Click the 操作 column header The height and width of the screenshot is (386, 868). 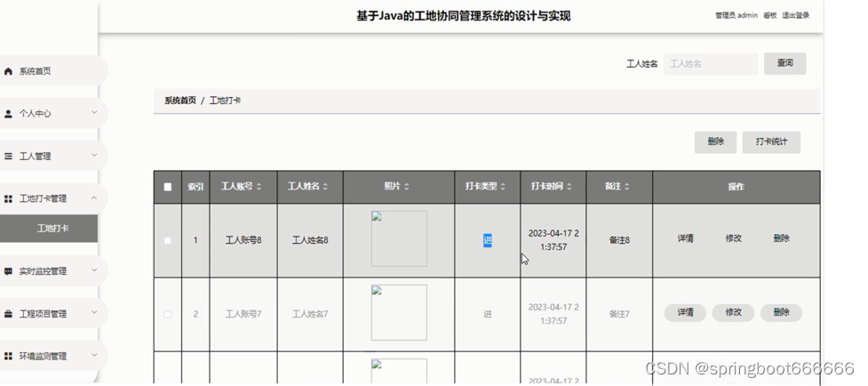(x=736, y=187)
